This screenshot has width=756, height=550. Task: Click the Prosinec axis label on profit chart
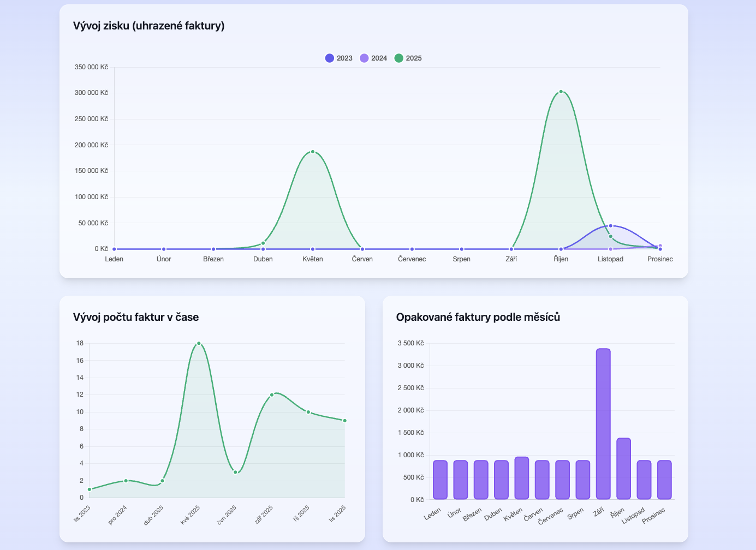tap(660, 259)
